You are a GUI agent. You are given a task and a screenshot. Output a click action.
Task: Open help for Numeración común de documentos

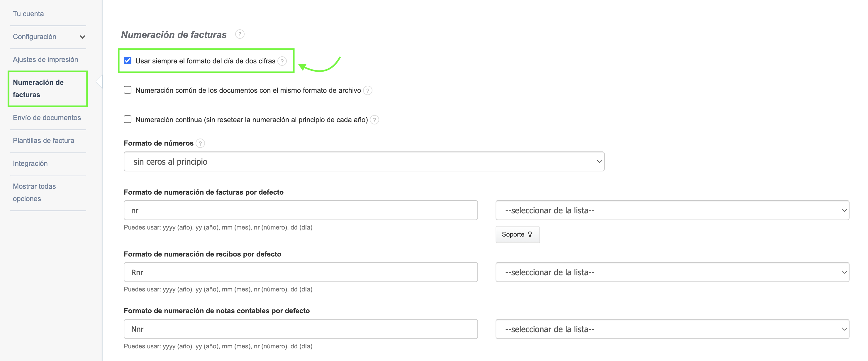[x=368, y=90]
